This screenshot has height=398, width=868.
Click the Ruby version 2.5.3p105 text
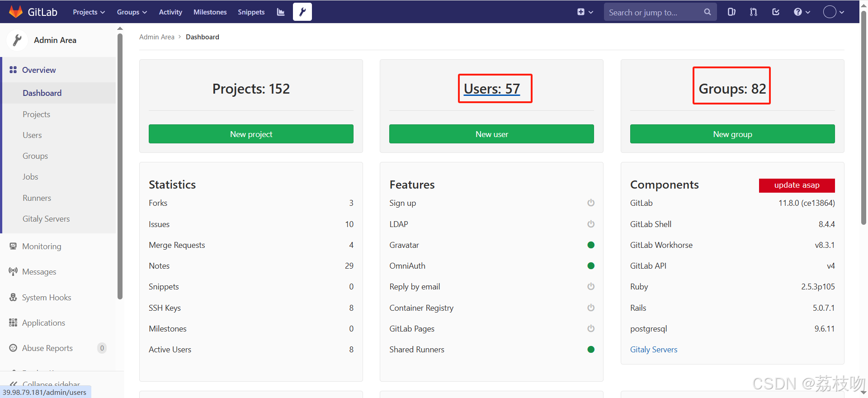[818, 286]
